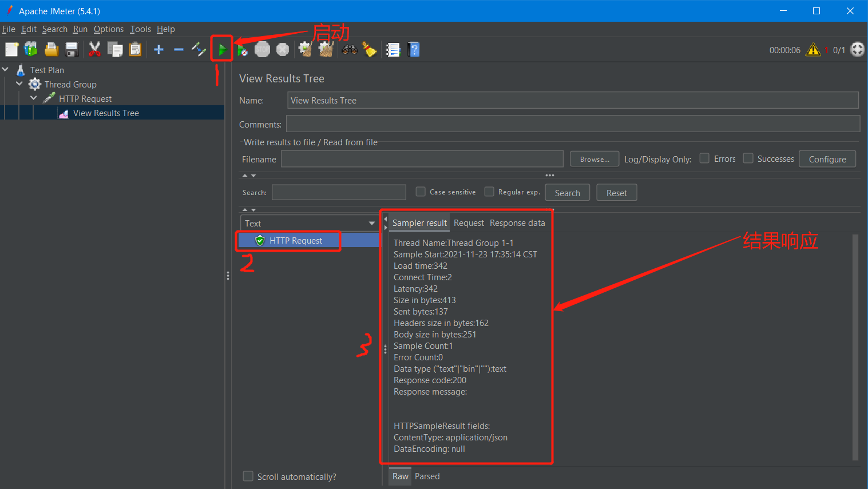Click the Name input field
Image resolution: width=868 pixels, height=489 pixels.
(573, 100)
